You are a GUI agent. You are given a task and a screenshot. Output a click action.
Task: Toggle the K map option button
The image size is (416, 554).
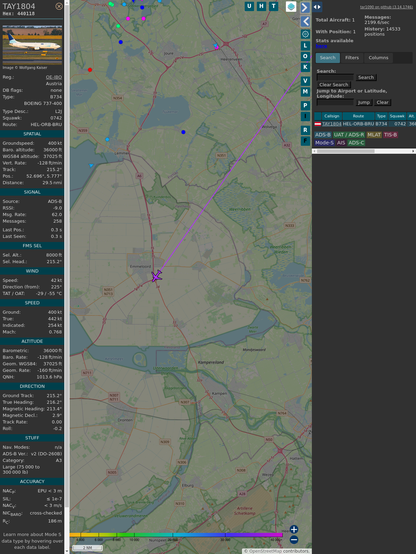point(305,67)
